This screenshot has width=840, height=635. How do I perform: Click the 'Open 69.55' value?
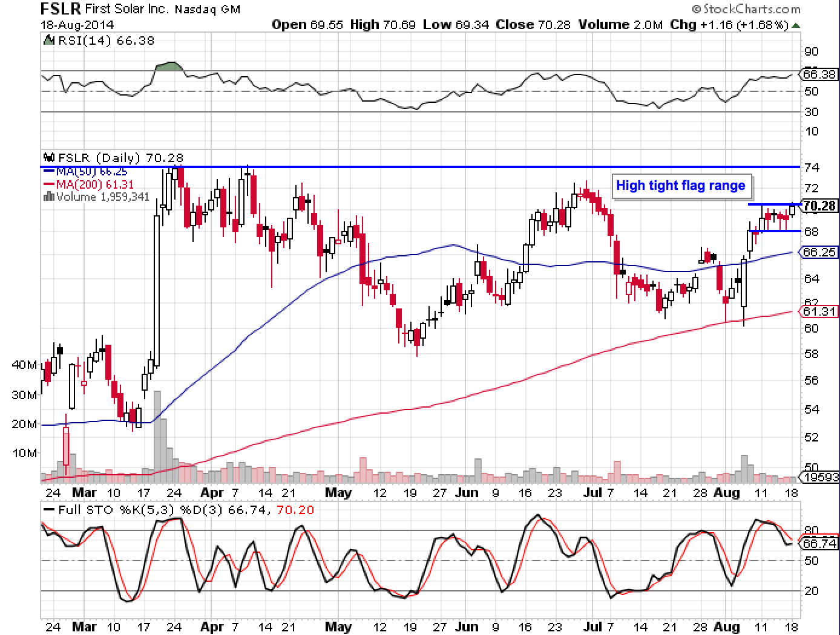pos(307,25)
